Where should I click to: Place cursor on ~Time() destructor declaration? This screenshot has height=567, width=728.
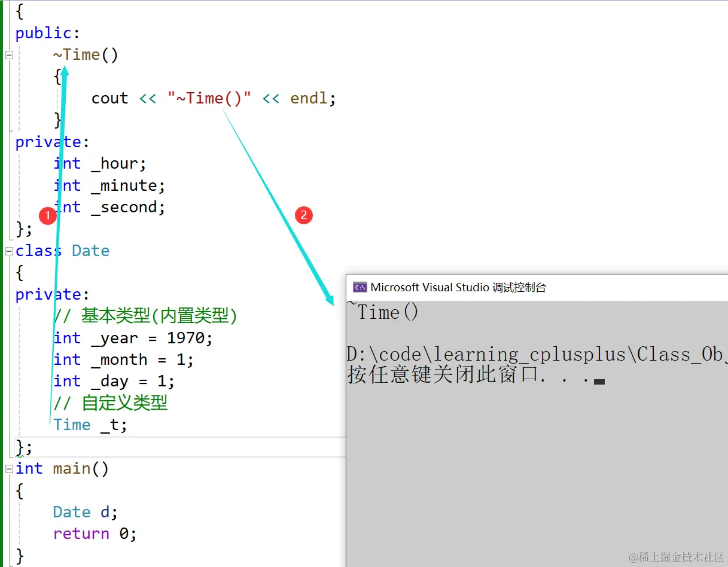click(x=86, y=55)
